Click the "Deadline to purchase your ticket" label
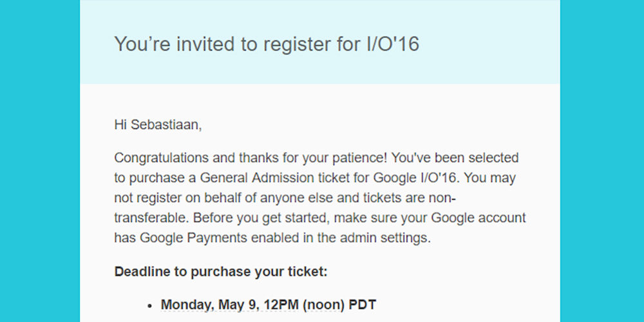 tap(221, 271)
